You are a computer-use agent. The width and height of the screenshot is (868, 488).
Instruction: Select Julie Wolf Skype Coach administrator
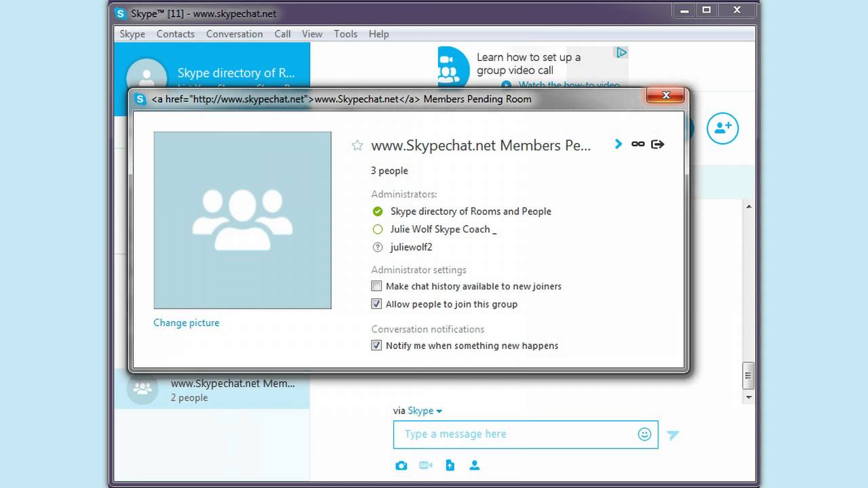coord(443,229)
